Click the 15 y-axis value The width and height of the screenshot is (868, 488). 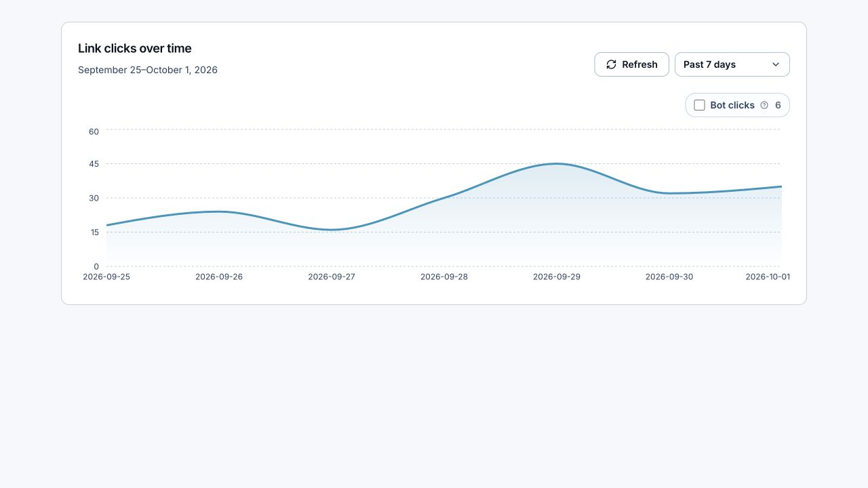[x=94, y=232]
